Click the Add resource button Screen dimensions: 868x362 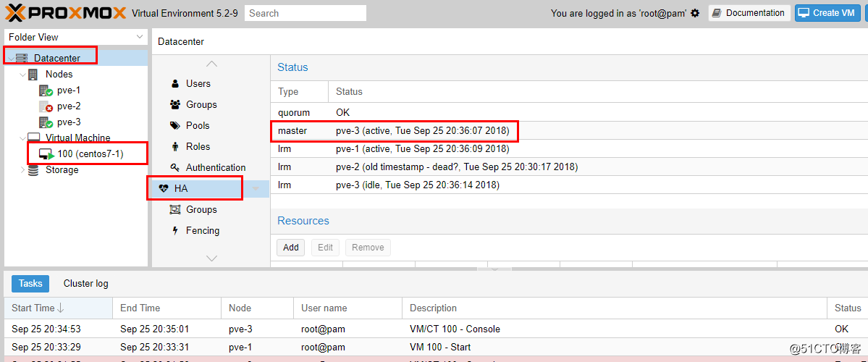290,248
